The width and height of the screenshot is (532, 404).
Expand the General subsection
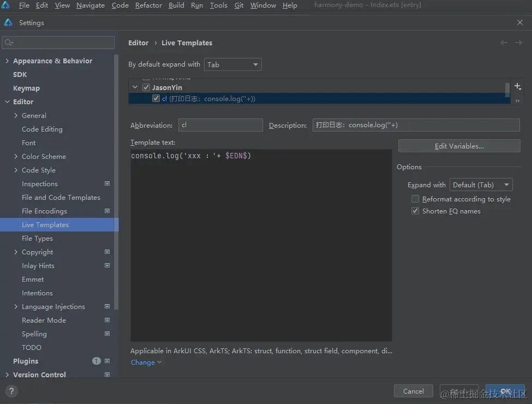[16, 115]
